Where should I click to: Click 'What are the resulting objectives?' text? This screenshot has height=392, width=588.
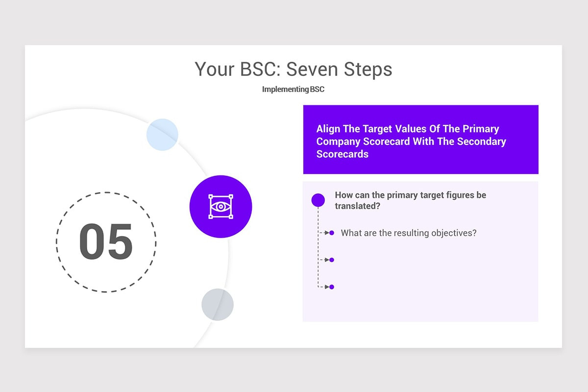coord(409,233)
